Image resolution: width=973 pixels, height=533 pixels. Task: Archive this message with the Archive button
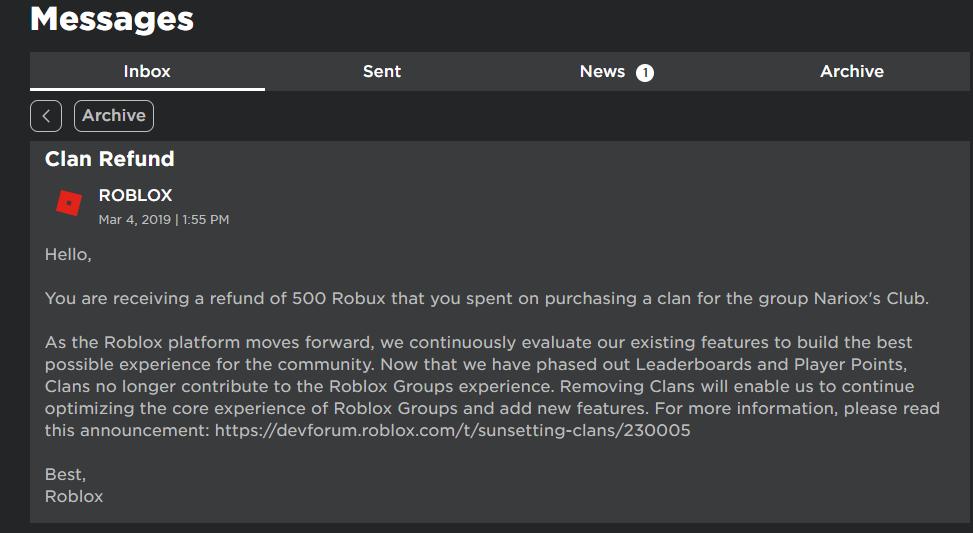(114, 116)
